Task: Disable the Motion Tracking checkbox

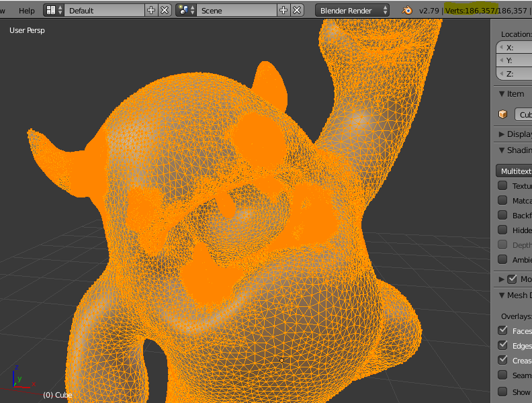Action: [x=512, y=279]
